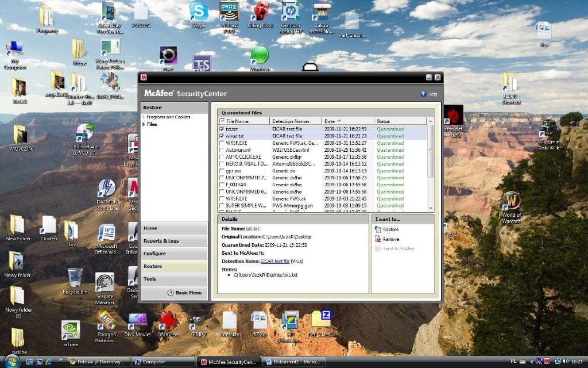Expand the quick launch overflow chevron
Viewport: 588px width, 368px height.
tap(60, 360)
